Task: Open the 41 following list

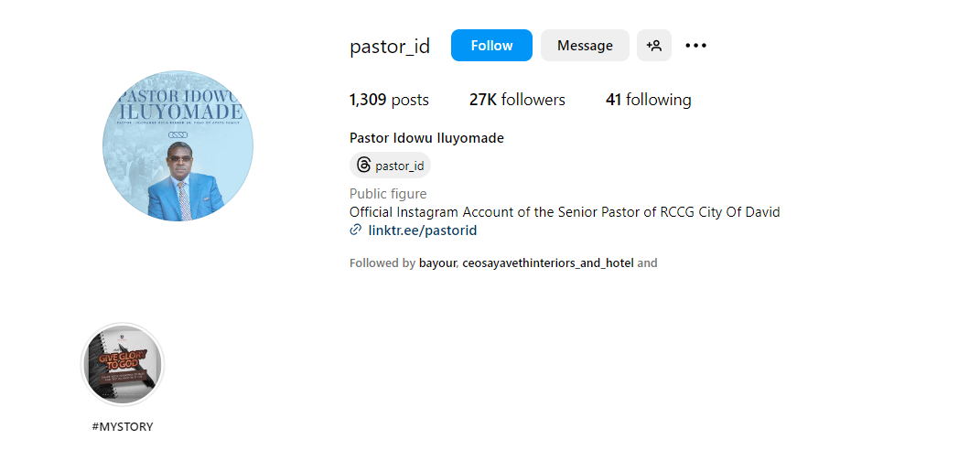Action: (x=648, y=100)
